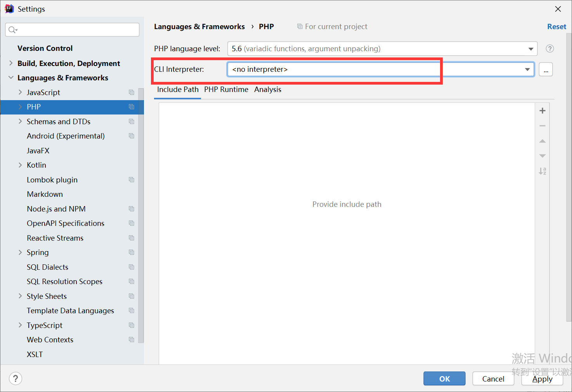This screenshot has height=392, width=572.
Task: Switch to the Analysis tab
Action: [268, 90]
